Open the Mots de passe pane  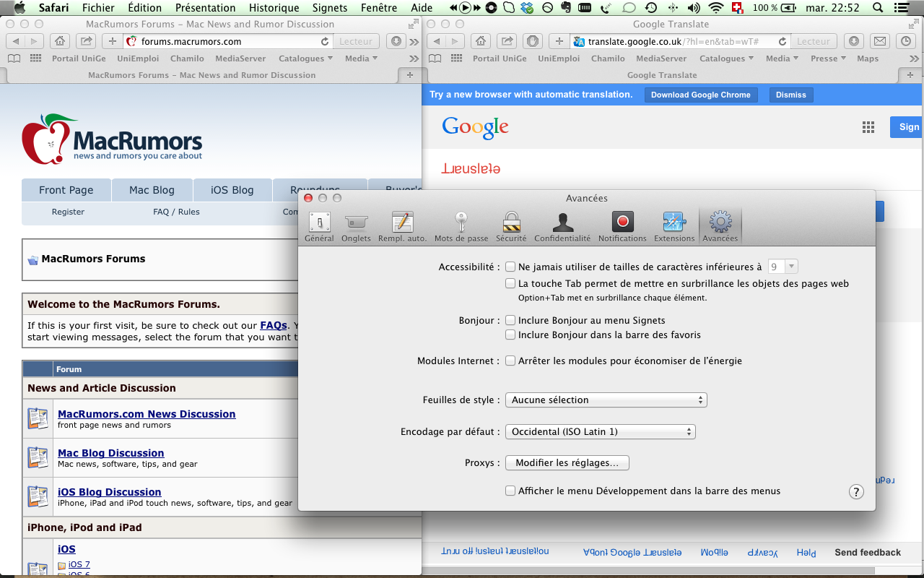coord(461,227)
